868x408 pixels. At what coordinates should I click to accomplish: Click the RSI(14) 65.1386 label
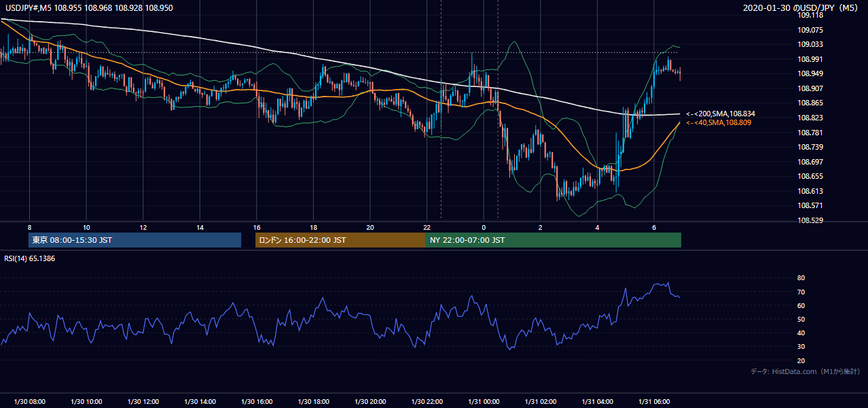coord(30,258)
